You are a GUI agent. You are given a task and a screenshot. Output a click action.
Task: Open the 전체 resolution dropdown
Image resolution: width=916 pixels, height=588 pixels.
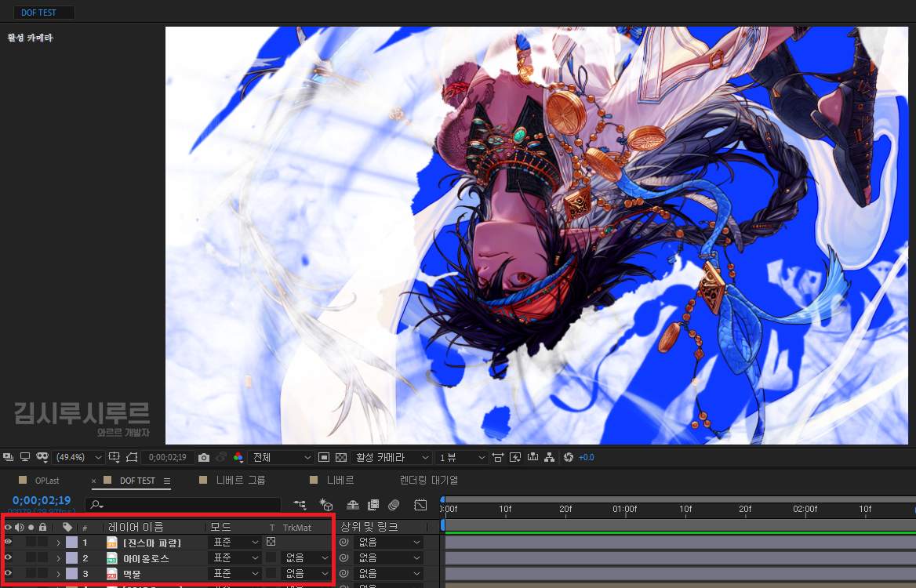[281, 457]
